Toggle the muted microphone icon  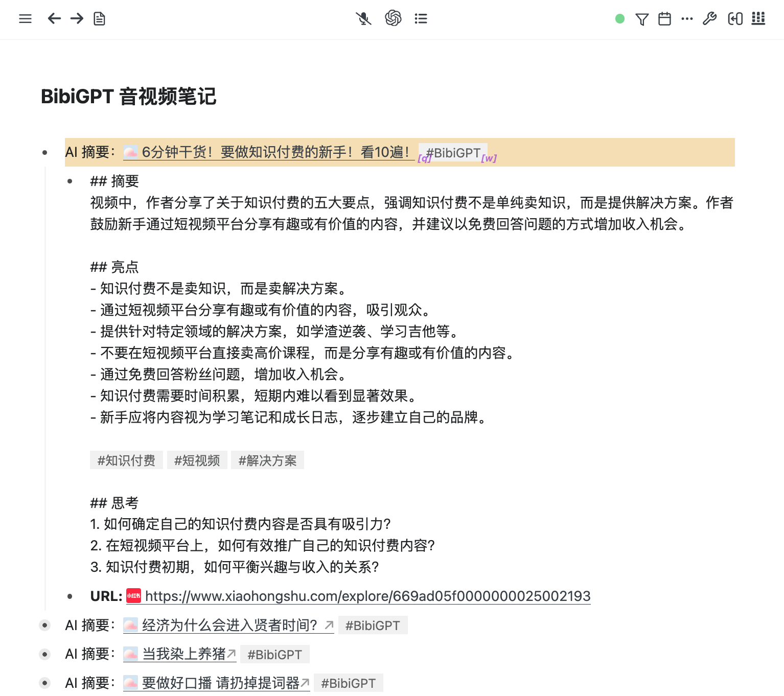363,19
